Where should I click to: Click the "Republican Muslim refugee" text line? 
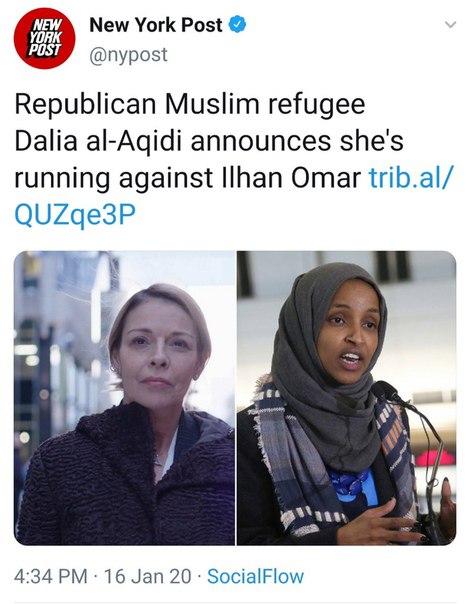(x=190, y=105)
